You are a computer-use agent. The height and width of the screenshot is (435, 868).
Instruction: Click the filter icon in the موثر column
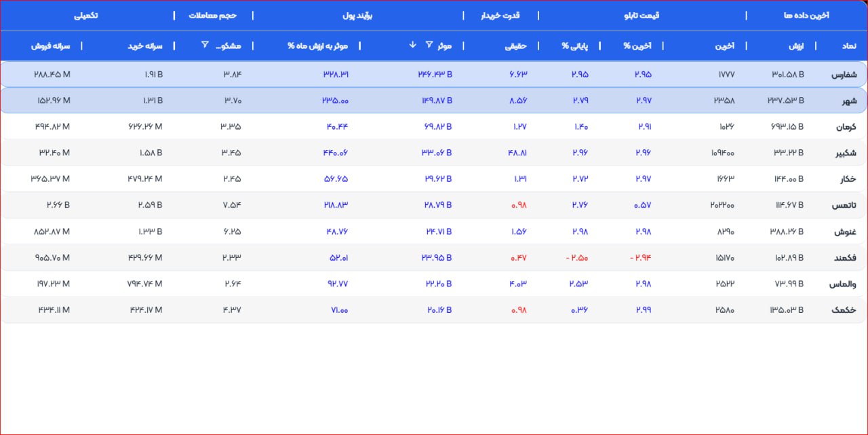click(429, 45)
